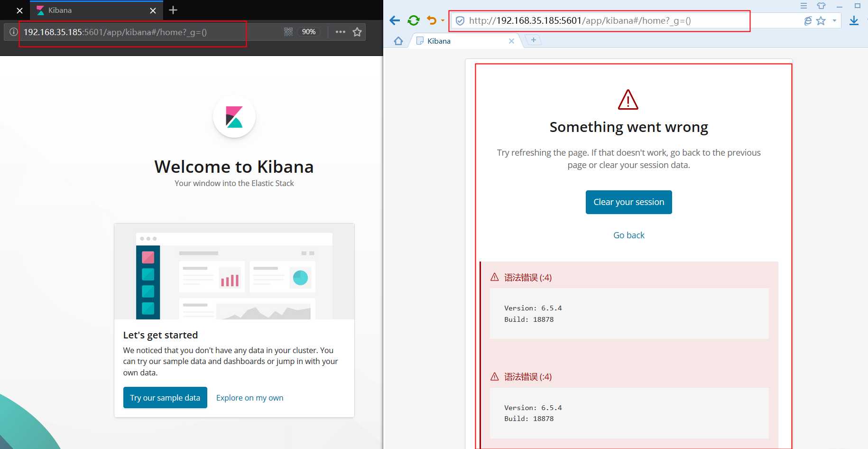Click the Clear your session button
The width and height of the screenshot is (868, 449).
(628, 202)
